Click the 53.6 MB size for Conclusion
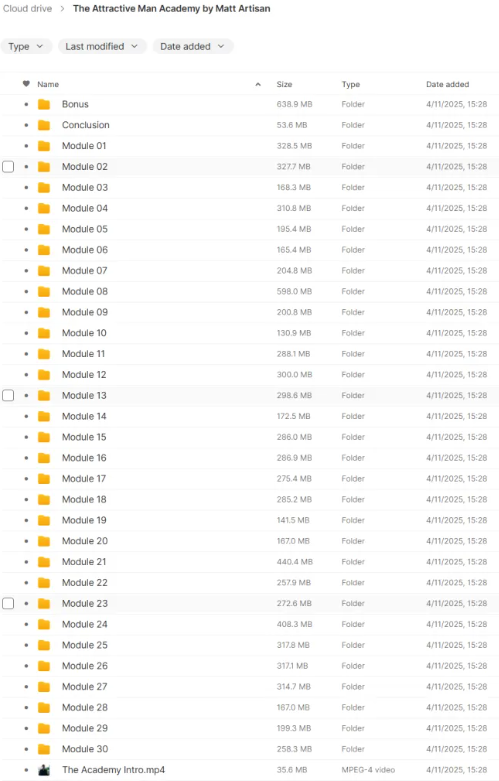Screen dimensions: 499x781 (x=292, y=125)
